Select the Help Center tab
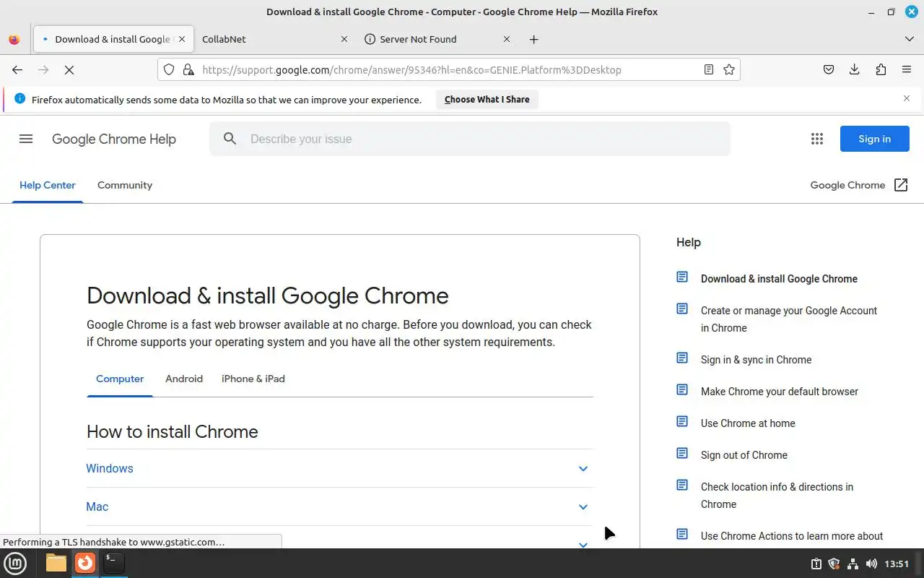The image size is (924, 578). tap(48, 185)
